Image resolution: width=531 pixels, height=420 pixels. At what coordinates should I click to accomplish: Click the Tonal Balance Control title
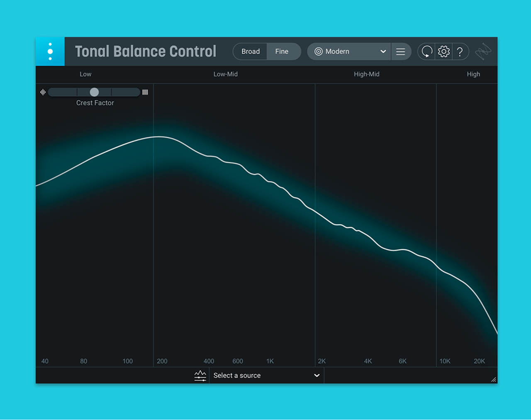pyautogui.click(x=146, y=51)
